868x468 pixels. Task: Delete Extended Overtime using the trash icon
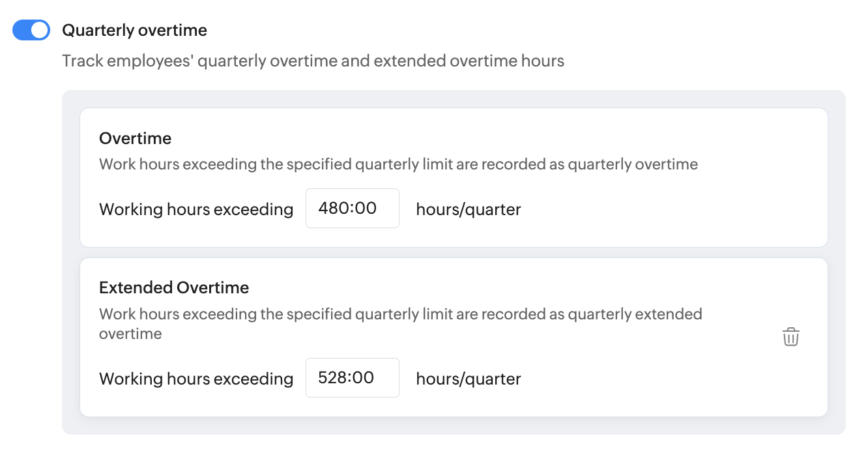coord(790,337)
